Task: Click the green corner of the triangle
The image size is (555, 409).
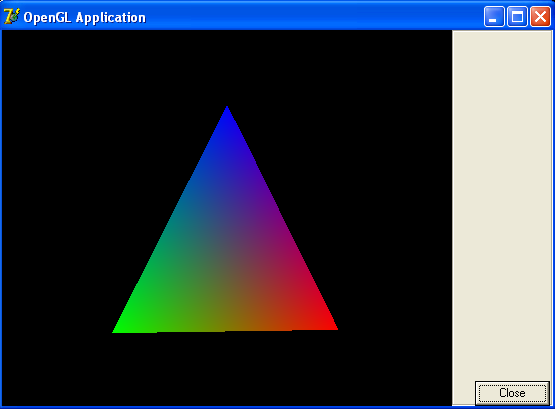Action: (x=122, y=327)
